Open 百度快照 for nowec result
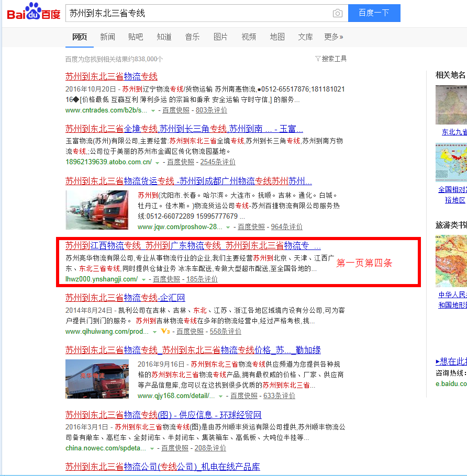 tap(175, 448)
